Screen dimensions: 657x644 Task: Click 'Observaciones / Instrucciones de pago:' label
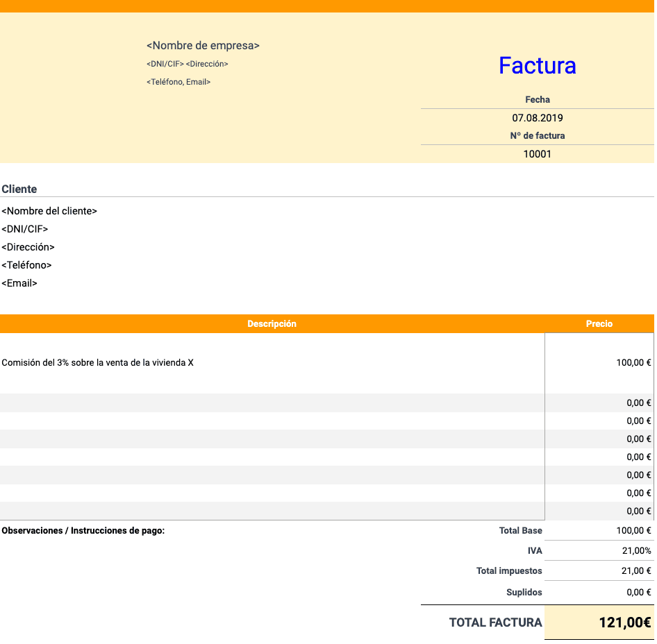[83, 530]
